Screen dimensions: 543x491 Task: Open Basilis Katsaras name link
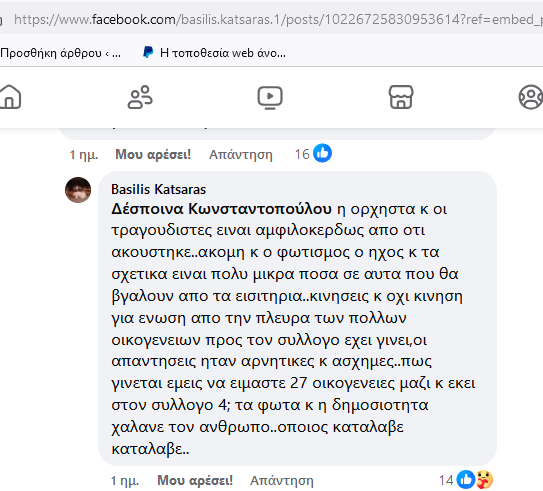[x=158, y=189]
